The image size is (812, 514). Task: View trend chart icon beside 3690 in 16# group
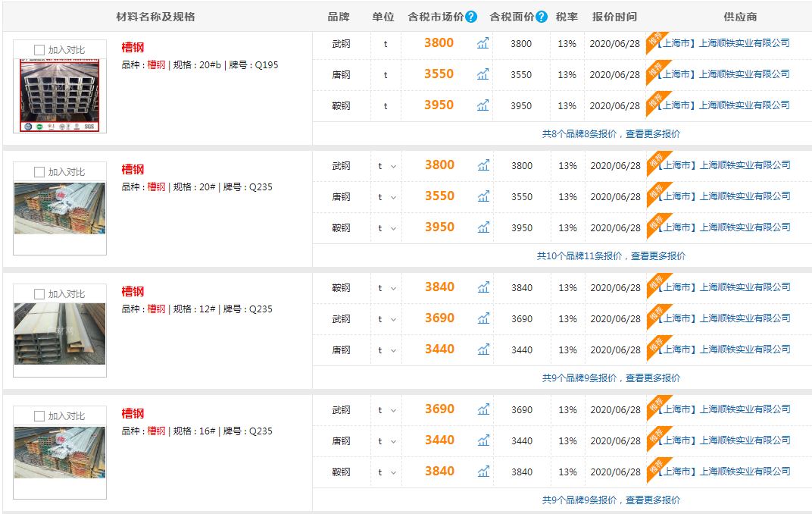tap(483, 410)
